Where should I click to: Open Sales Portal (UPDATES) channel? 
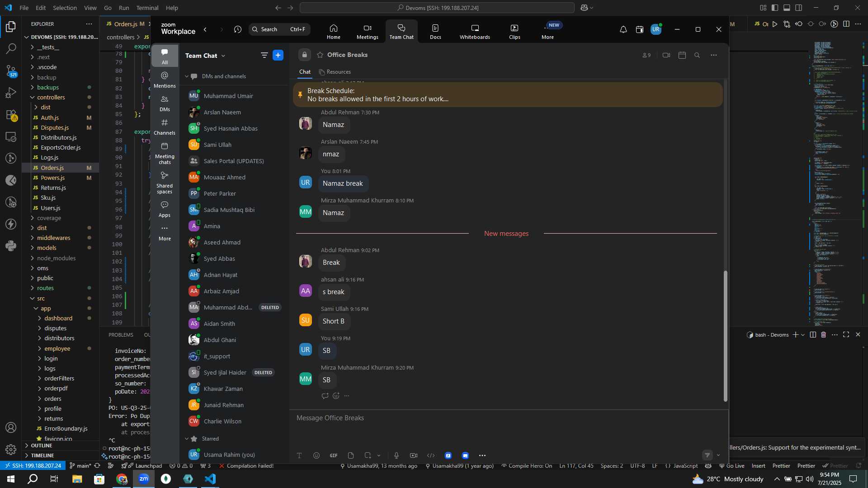(x=234, y=161)
